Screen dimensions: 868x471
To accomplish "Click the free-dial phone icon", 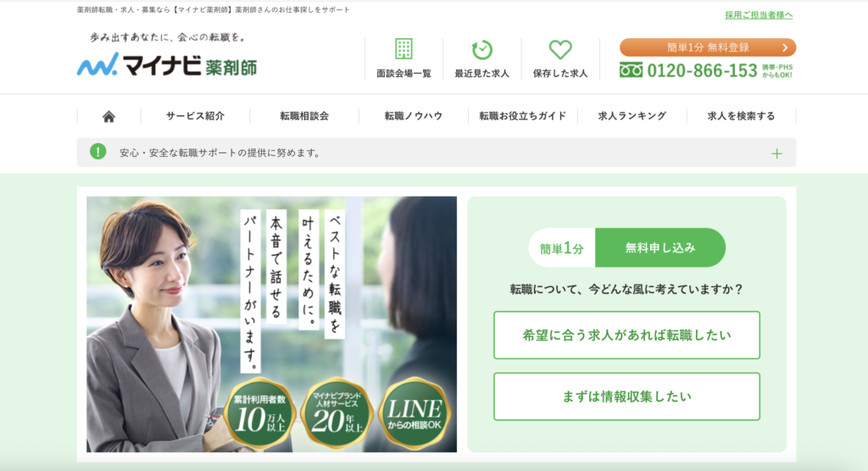I will point(631,70).
